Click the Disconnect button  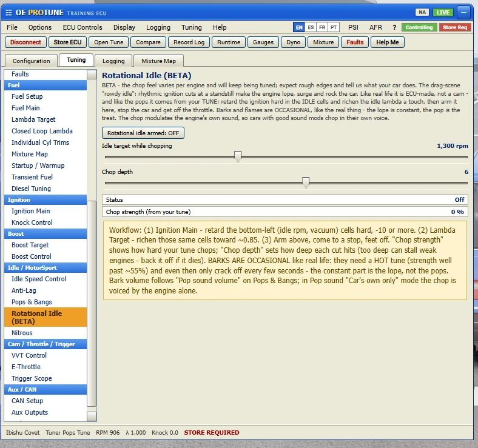pos(25,42)
